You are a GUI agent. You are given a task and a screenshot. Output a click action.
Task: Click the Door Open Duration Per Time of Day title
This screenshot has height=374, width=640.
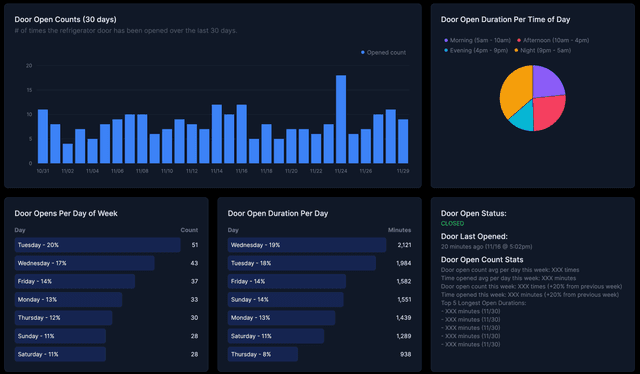pyautogui.click(x=505, y=19)
